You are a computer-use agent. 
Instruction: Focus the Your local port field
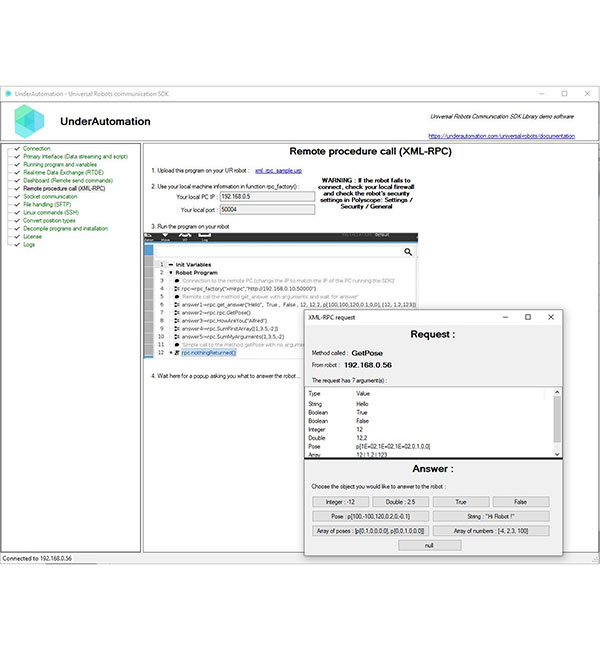(267, 210)
